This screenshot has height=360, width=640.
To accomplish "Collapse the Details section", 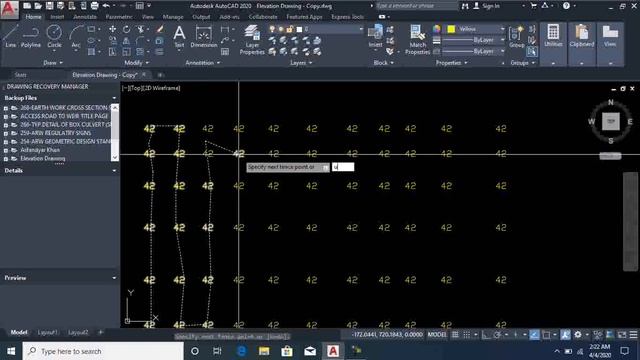I will [x=114, y=171].
